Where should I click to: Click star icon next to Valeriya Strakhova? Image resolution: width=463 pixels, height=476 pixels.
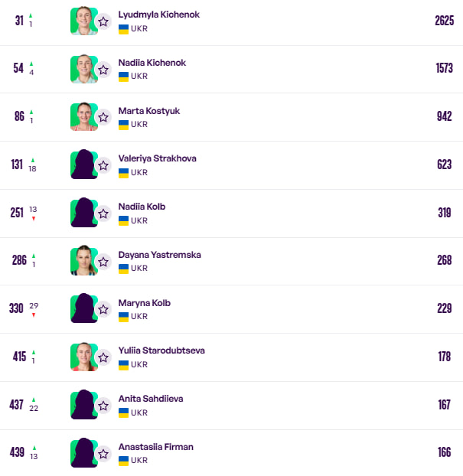point(103,165)
